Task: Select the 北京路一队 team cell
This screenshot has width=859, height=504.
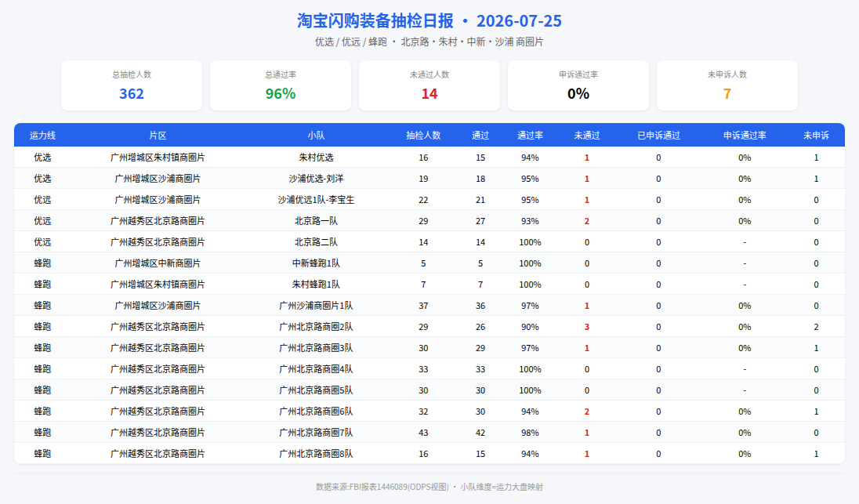Action: (x=316, y=221)
